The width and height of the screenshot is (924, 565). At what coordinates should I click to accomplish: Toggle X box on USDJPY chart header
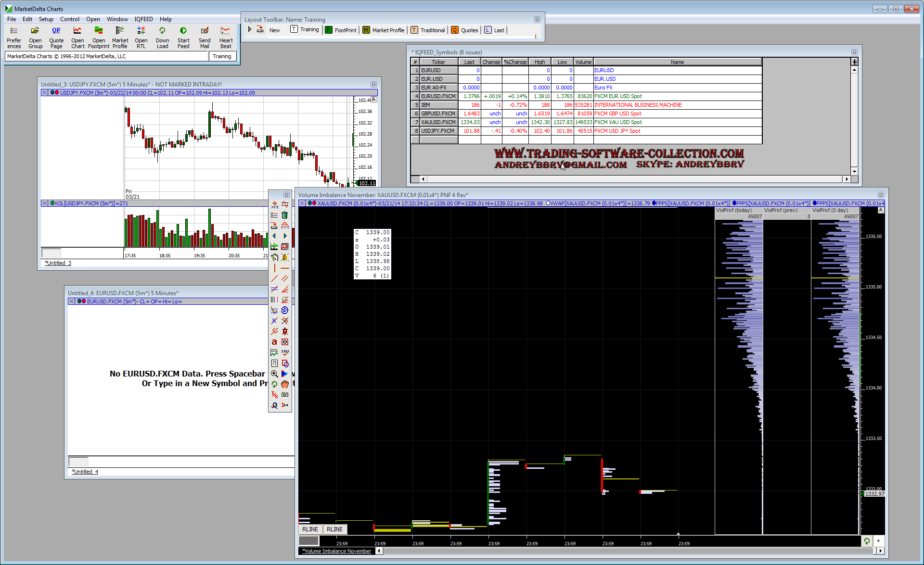45,93
